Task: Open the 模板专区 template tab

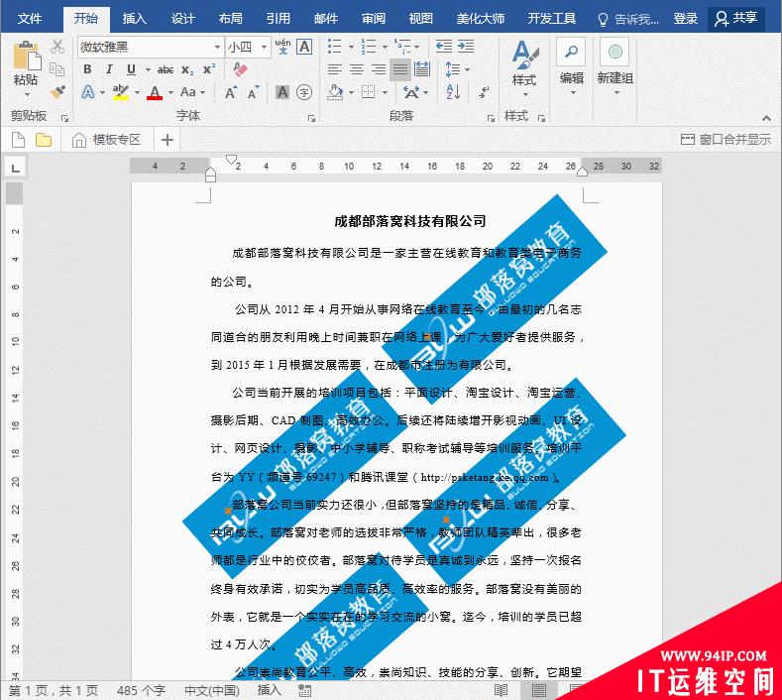Action: click(x=106, y=140)
